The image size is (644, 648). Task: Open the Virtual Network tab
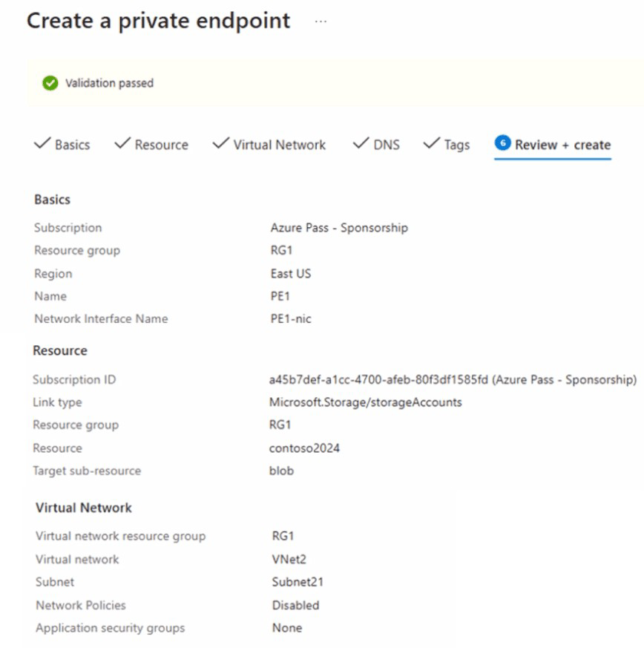point(279,145)
